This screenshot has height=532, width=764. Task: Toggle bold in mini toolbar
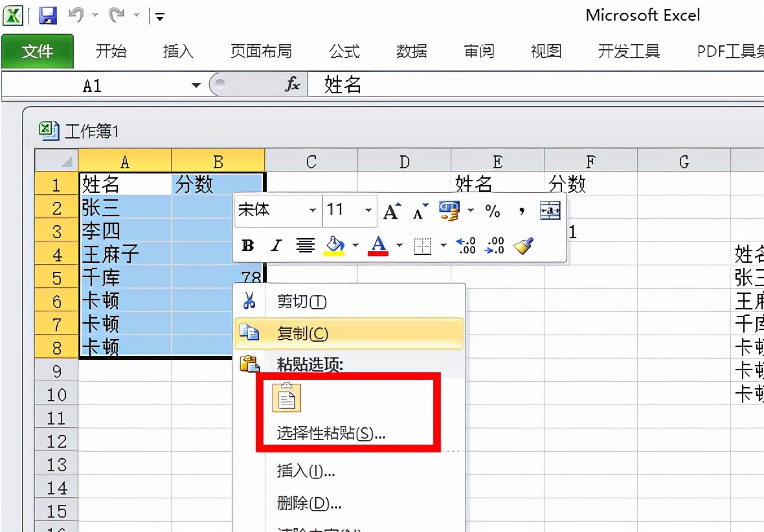(x=248, y=245)
